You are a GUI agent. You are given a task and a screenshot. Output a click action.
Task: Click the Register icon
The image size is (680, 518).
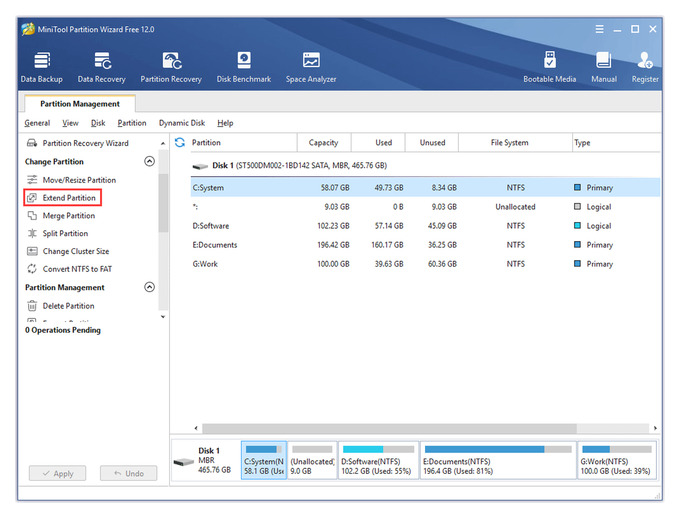pos(645,67)
